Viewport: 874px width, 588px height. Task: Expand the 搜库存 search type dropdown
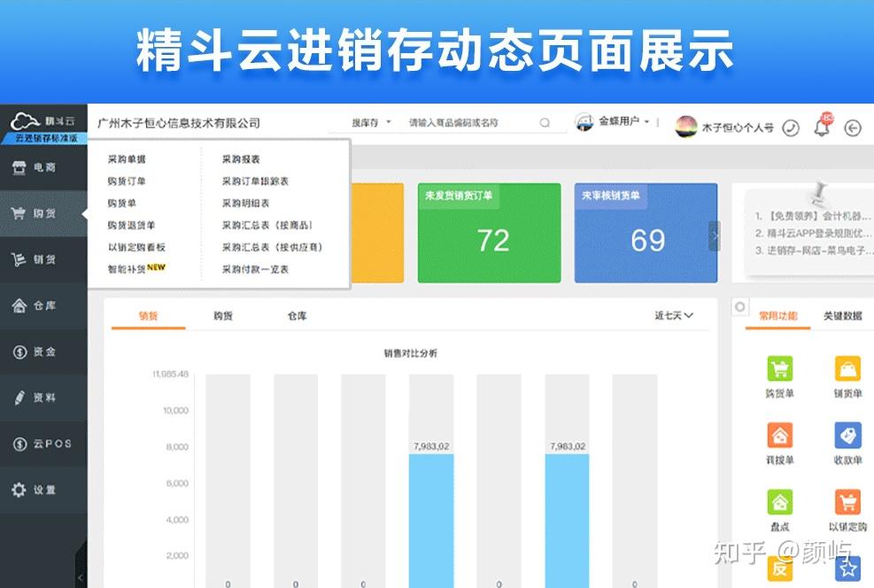(x=371, y=122)
